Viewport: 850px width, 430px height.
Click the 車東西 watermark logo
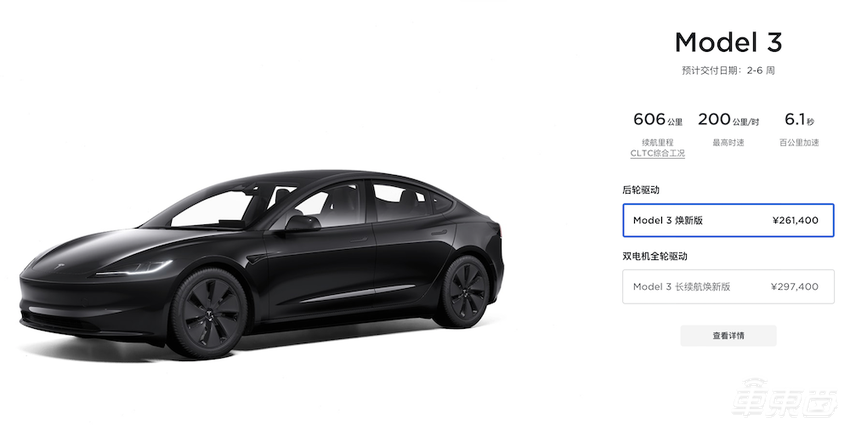(x=784, y=399)
